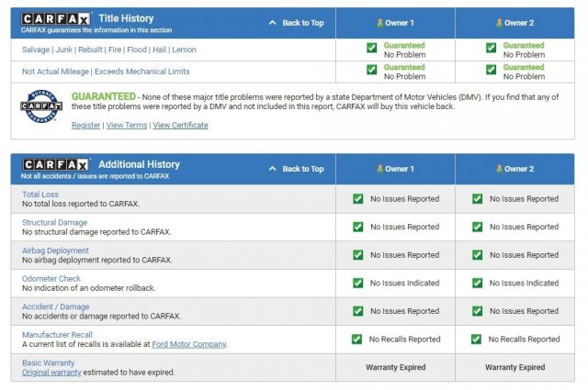Click Owner 1 Total Loss green checkmark
This screenshot has height=390, width=588.
[x=357, y=198]
